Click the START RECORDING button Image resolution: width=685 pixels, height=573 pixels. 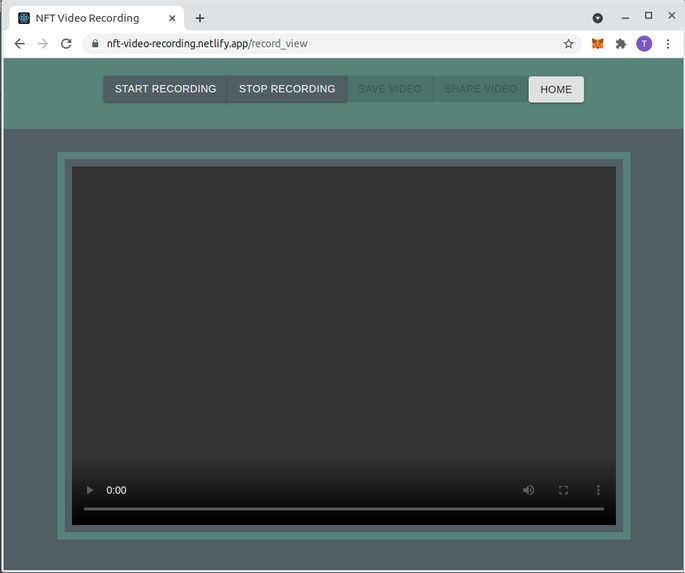coord(165,89)
